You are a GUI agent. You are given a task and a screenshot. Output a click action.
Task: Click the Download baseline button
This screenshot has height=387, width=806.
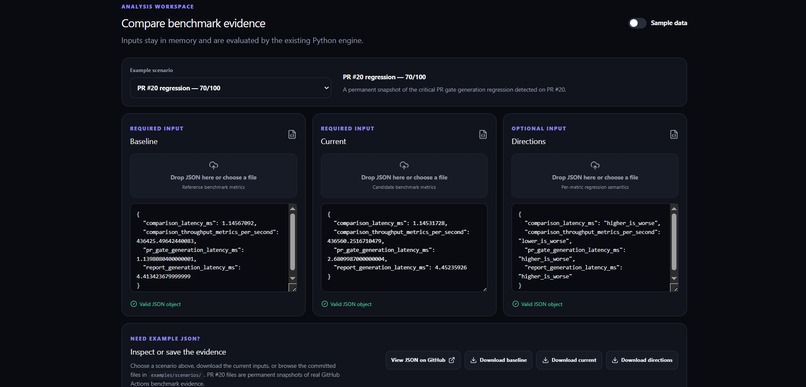point(498,360)
